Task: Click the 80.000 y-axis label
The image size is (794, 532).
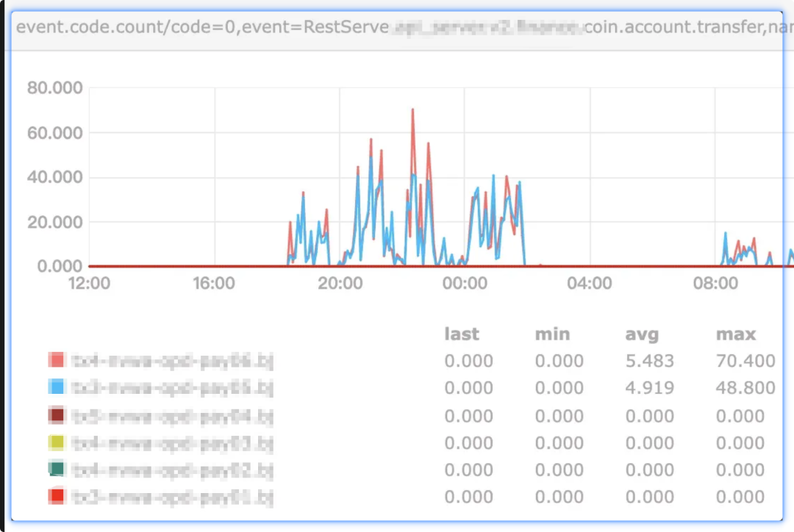Action: 54,87
